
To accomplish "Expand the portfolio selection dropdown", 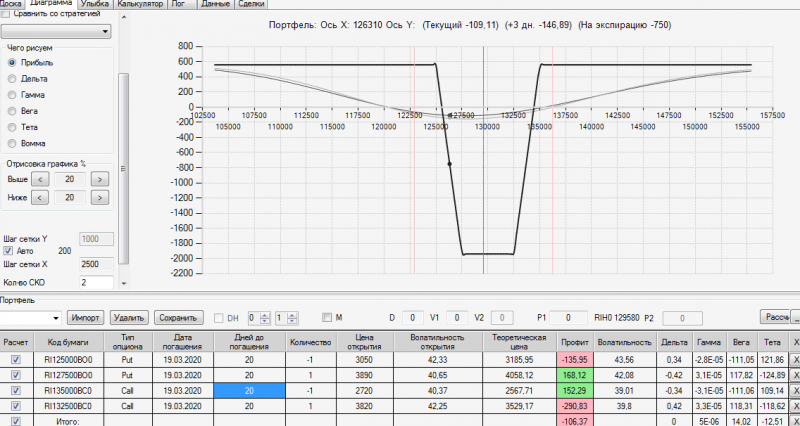I will (x=31, y=318).
